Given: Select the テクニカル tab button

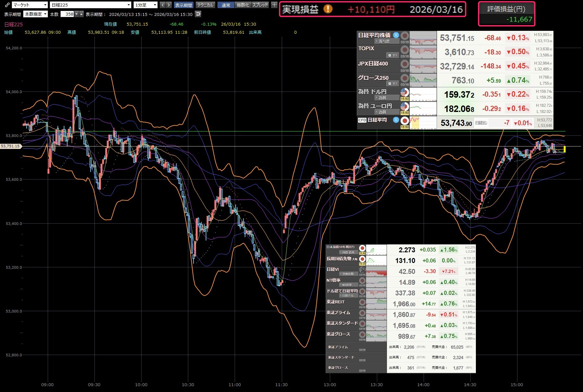Looking at the screenshot, I should coord(205,5).
